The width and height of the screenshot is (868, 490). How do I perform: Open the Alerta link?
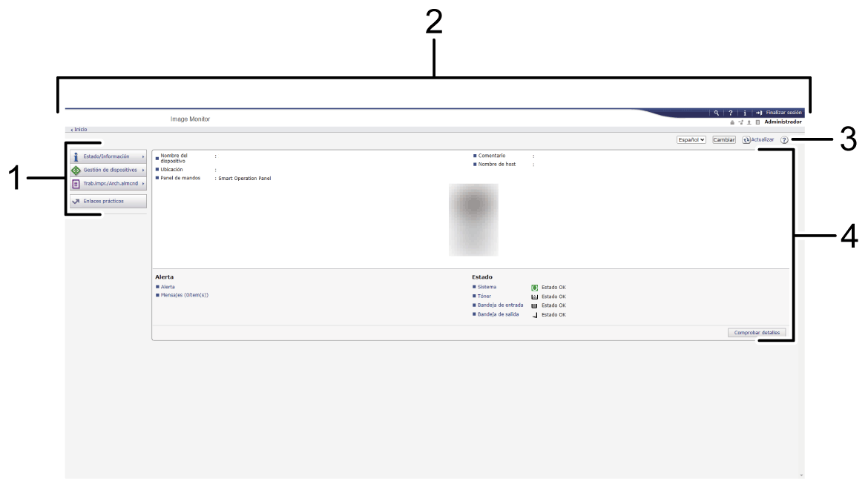(168, 286)
